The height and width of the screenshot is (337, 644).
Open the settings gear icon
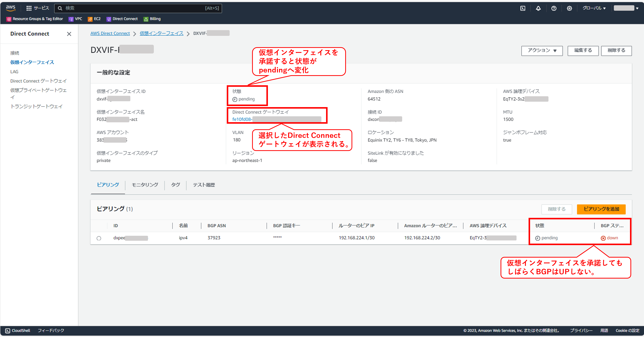pos(570,8)
